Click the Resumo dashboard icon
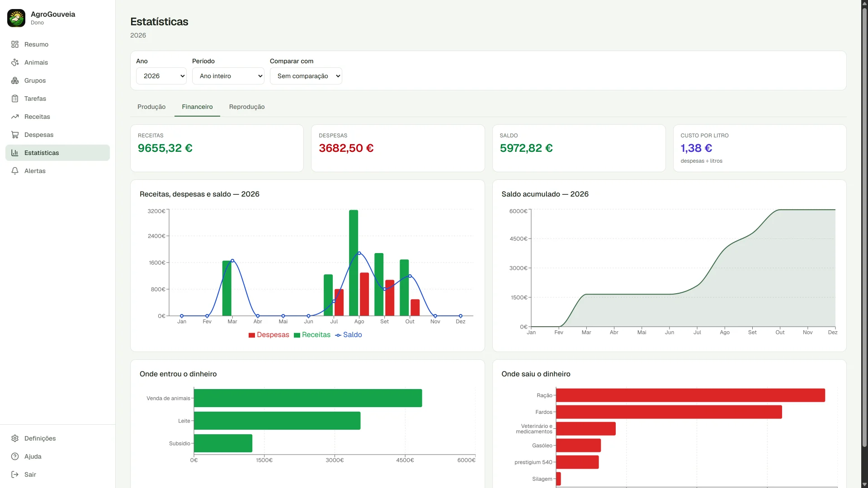The width and height of the screenshot is (868, 488). (x=15, y=44)
